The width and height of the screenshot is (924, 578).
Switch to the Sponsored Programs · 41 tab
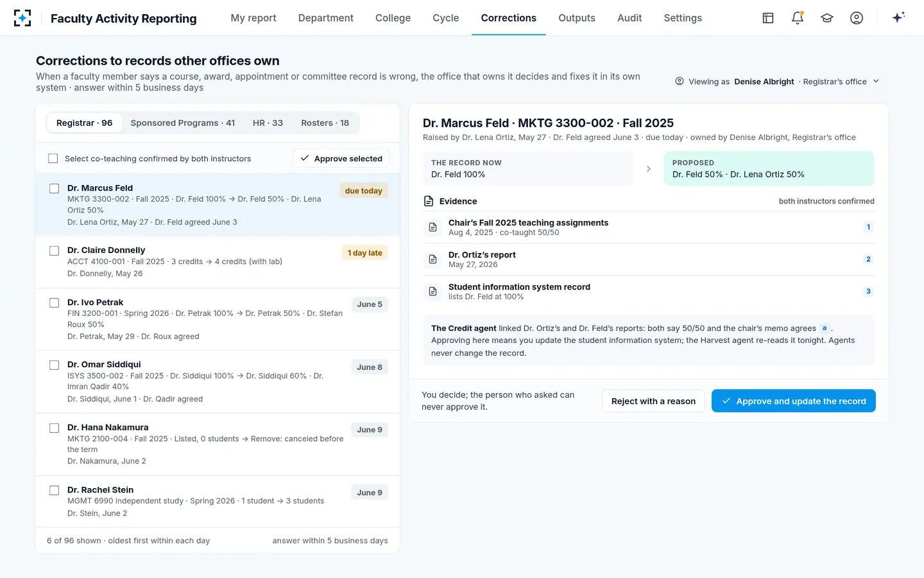pyautogui.click(x=183, y=123)
